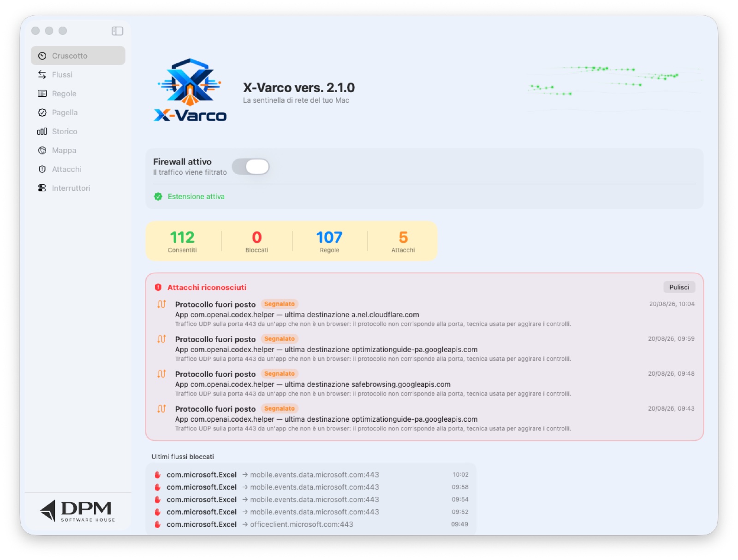The height and width of the screenshot is (560, 738).
Task: Select Pagella in the sidebar
Action: [x=78, y=112]
